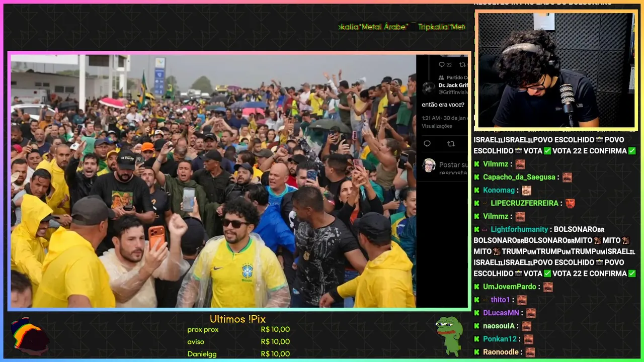Screen dimensions: 644x362
Task: Click the community people icon beside Partido
Action: coord(442,77)
